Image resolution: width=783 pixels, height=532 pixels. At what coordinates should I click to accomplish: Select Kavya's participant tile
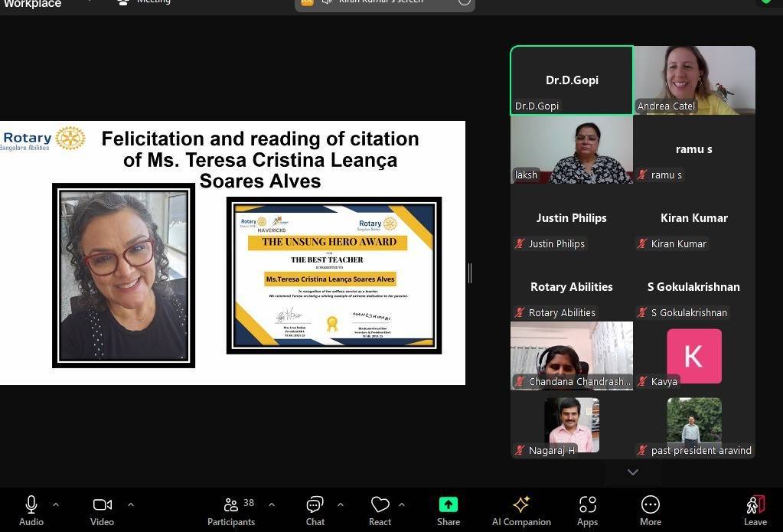[694, 356]
